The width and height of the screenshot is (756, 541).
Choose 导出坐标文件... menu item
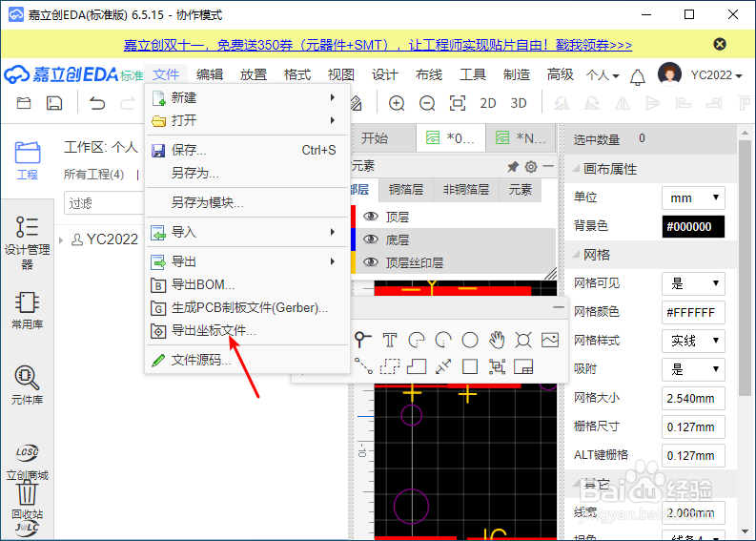pos(247,330)
